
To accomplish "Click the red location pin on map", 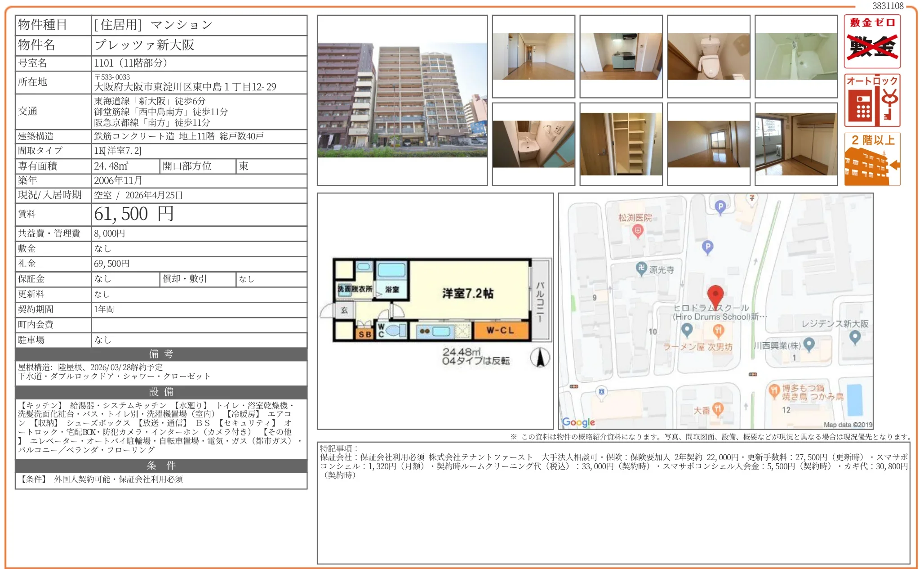I will [x=715, y=295].
